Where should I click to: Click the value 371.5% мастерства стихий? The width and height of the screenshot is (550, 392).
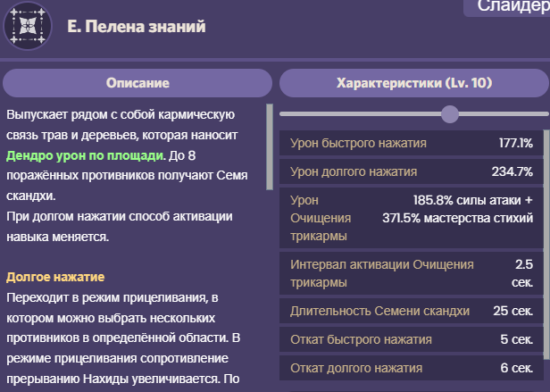(458, 218)
